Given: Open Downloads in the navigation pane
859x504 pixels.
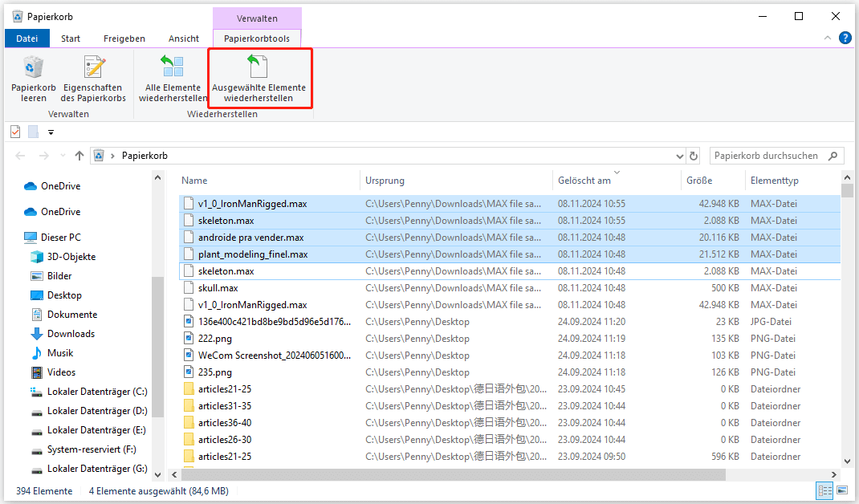Looking at the screenshot, I should click(x=63, y=334).
